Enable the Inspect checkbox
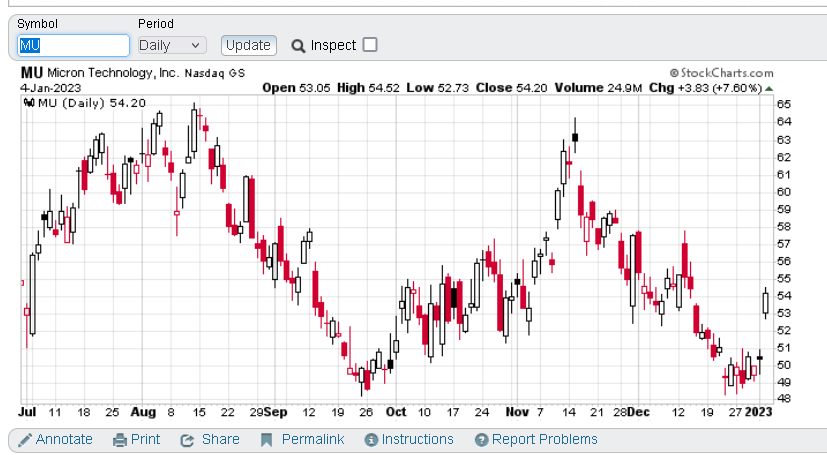This screenshot has width=827, height=455. click(x=370, y=45)
